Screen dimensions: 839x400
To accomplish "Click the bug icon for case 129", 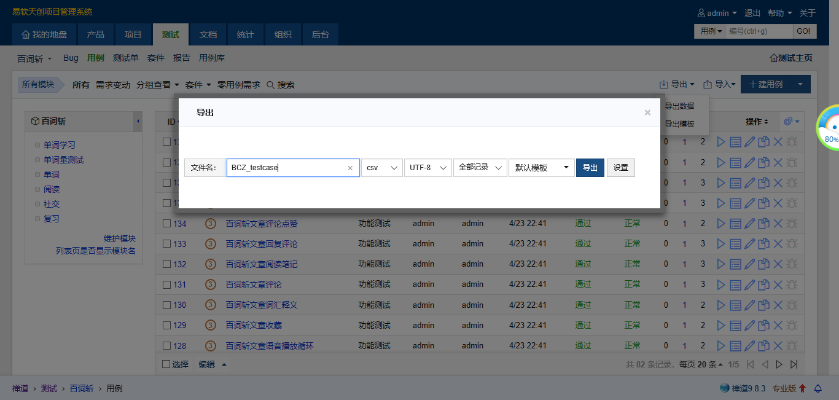I will [x=792, y=326].
